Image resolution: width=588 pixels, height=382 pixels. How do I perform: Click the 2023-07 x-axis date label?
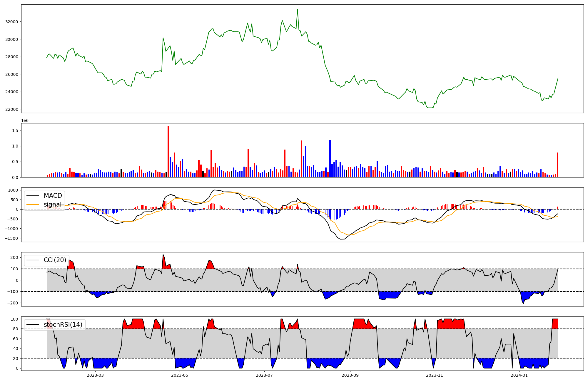point(264,375)
